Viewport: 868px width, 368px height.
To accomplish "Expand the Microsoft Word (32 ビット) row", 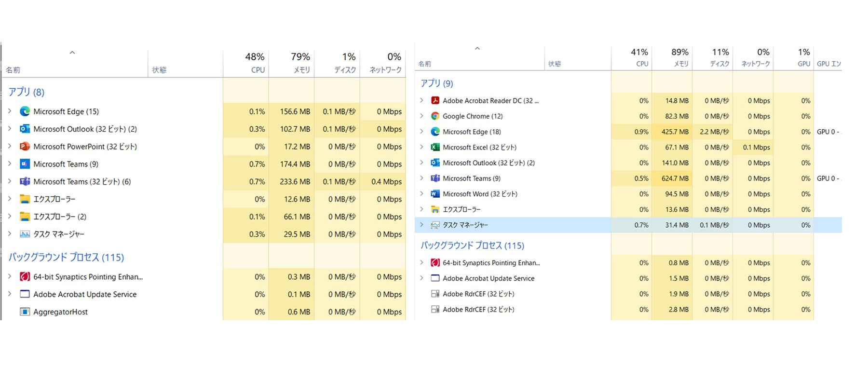I will point(421,193).
